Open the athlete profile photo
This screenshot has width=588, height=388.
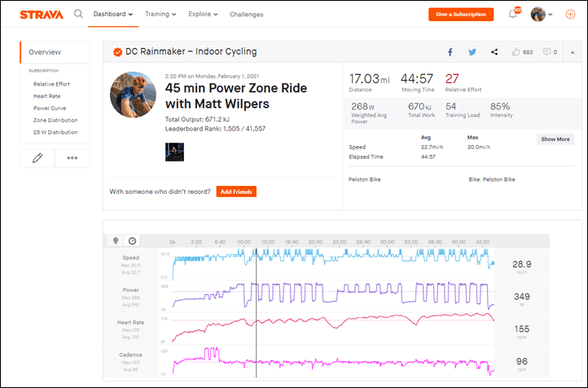pos(133,95)
